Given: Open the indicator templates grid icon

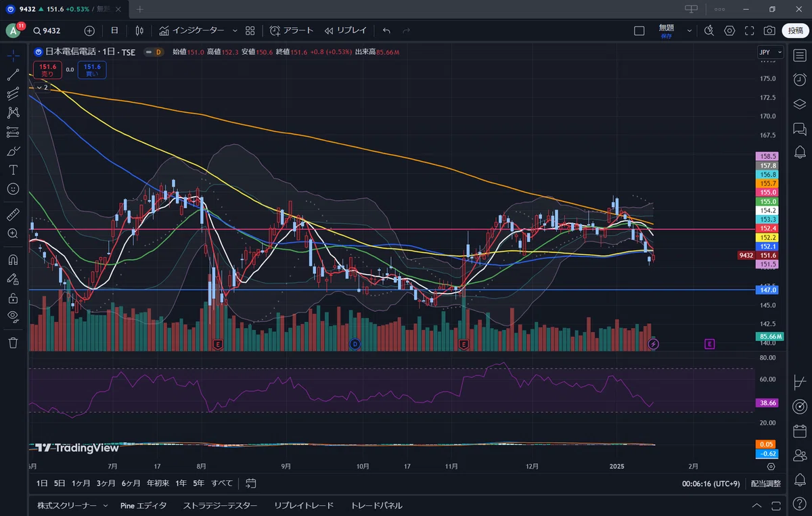Looking at the screenshot, I should pyautogui.click(x=250, y=30).
